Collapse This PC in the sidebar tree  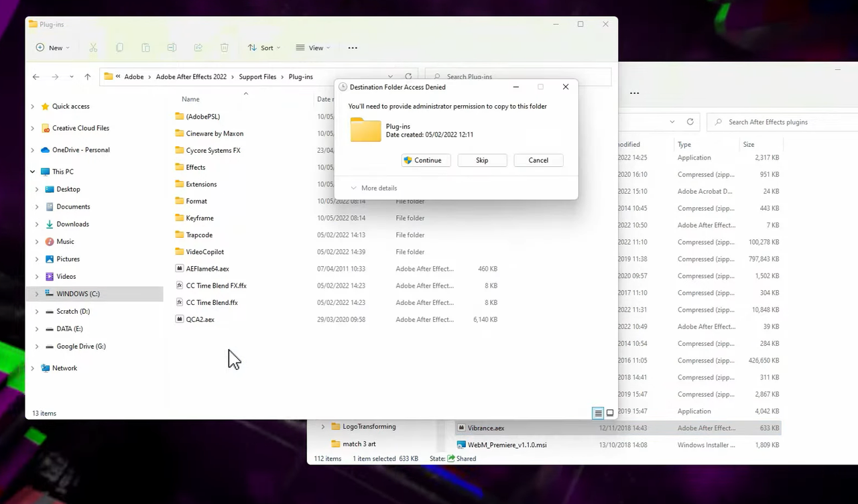coord(32,171)
